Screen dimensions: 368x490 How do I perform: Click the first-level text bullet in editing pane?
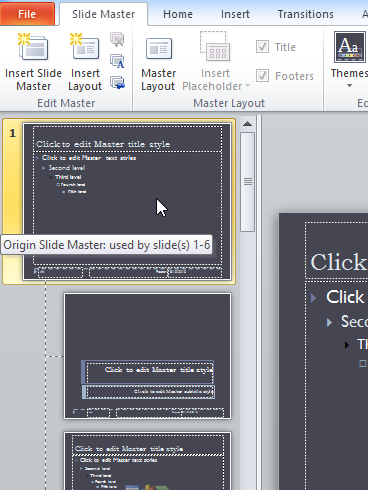point(313,297)
